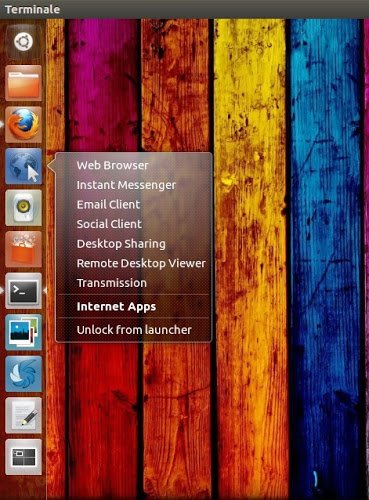369x500 pixels.
Task: Launch Transmission from the quicklist
Action: [112, 283]
